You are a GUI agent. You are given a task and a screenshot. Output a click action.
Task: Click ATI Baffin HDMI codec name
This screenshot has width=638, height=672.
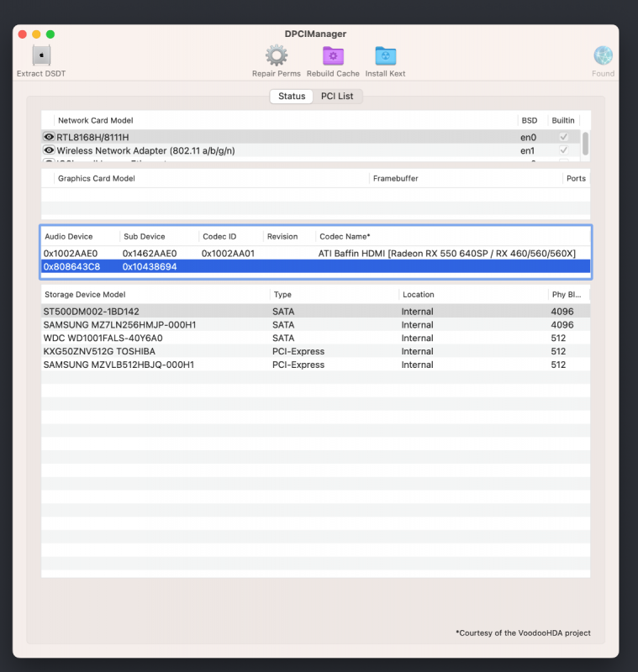click(447, 254)
